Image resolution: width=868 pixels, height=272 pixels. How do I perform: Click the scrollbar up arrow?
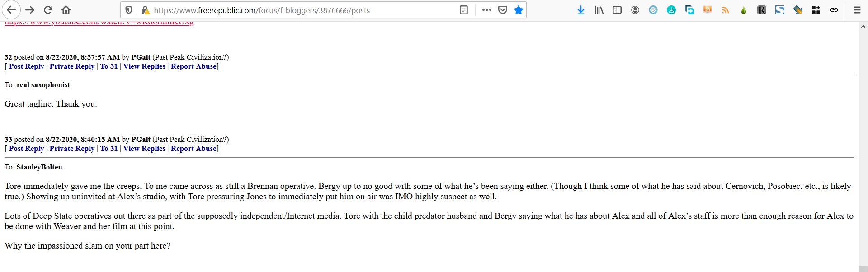[x=863, y=27]
